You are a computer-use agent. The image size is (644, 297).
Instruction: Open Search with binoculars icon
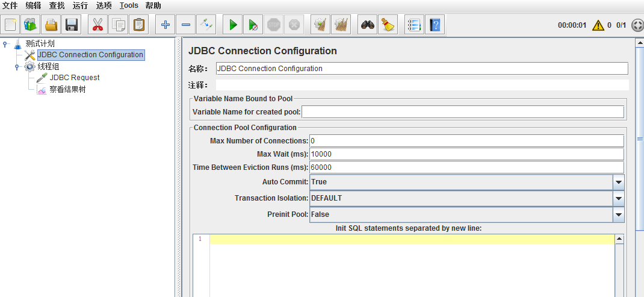(x=368, y=25)
